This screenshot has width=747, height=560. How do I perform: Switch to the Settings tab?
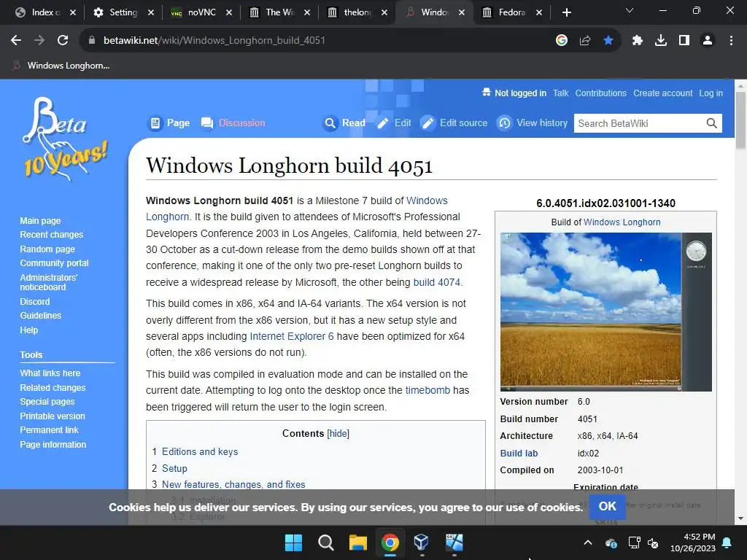[x=123, y=12]
